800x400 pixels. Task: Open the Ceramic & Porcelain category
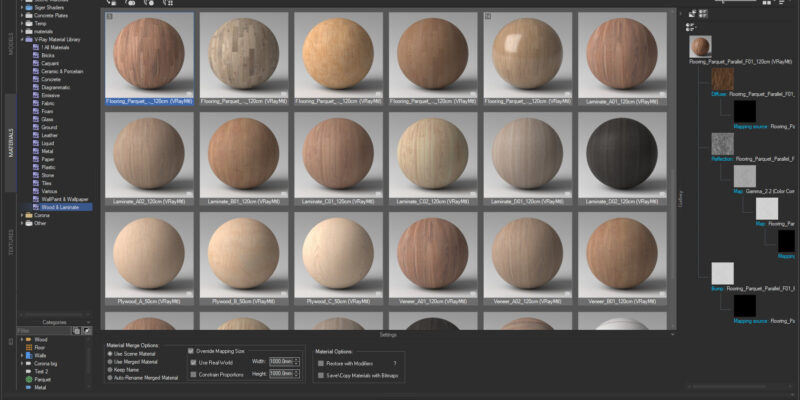coord(62,71)
